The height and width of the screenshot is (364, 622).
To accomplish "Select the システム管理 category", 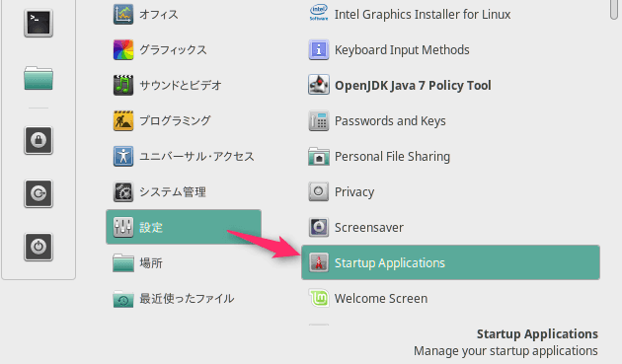I will click(184, 191).
